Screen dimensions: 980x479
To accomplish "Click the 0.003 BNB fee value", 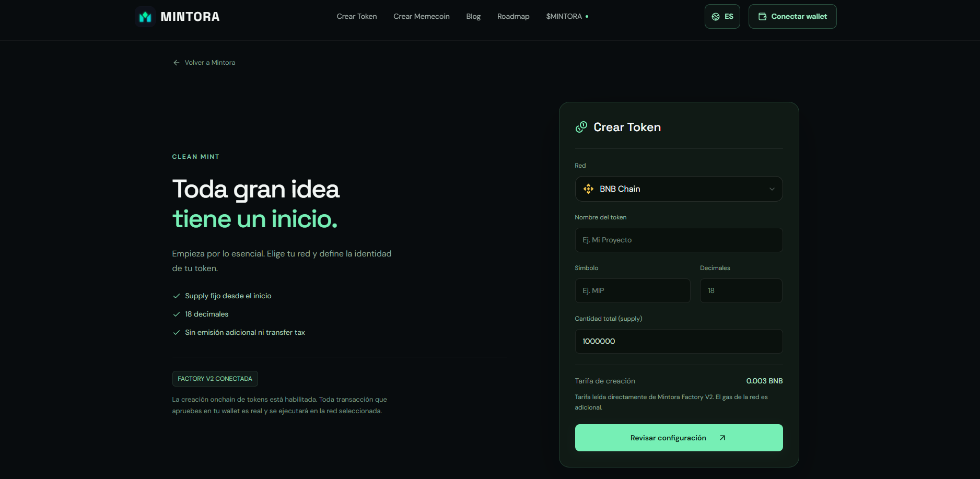I will click(764, 381).
